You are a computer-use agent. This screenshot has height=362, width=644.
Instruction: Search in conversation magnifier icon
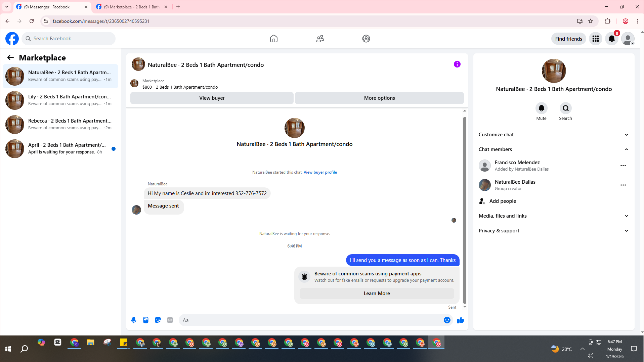pos(566,108)
